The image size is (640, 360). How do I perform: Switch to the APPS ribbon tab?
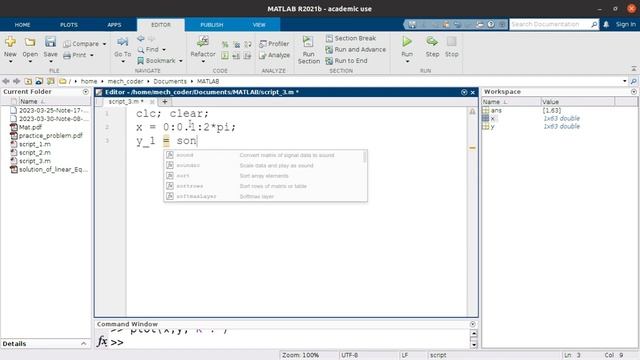114,25
